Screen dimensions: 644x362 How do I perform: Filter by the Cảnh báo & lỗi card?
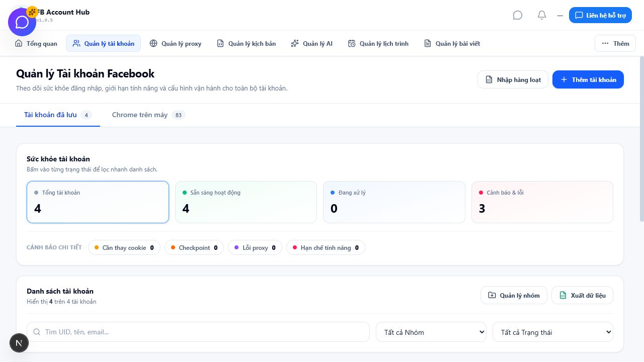pyautogui.click(x=542, y=202)
